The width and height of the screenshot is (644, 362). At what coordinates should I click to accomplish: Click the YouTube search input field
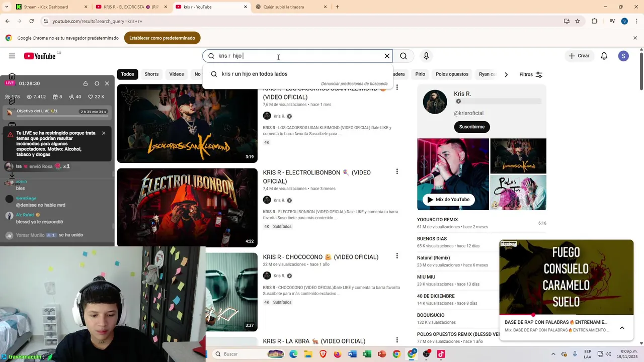coord(299,56)
